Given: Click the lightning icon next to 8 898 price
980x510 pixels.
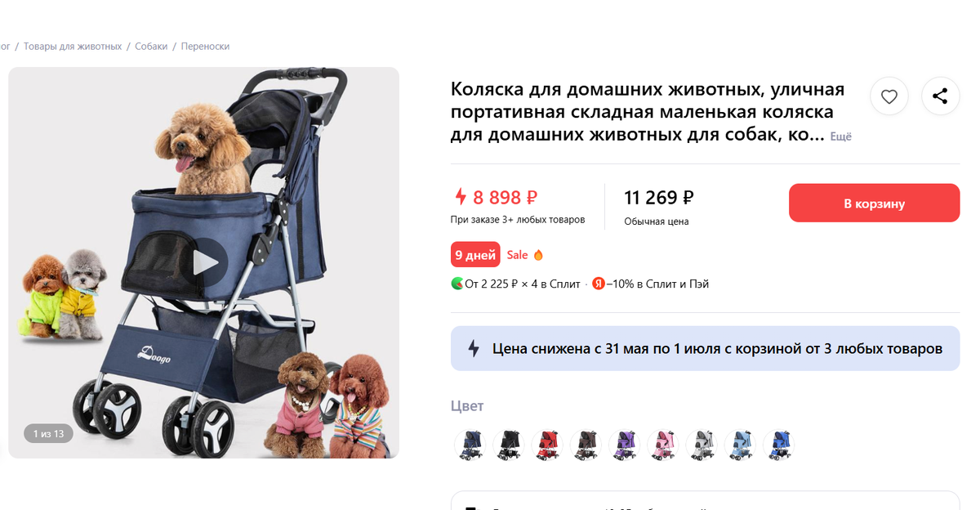Looking at the screenshot, I should click(461, 196).
